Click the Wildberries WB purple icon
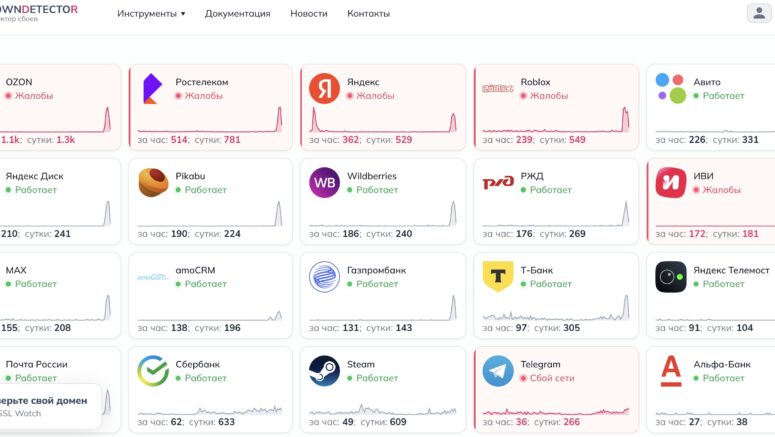 pos(324,182)
